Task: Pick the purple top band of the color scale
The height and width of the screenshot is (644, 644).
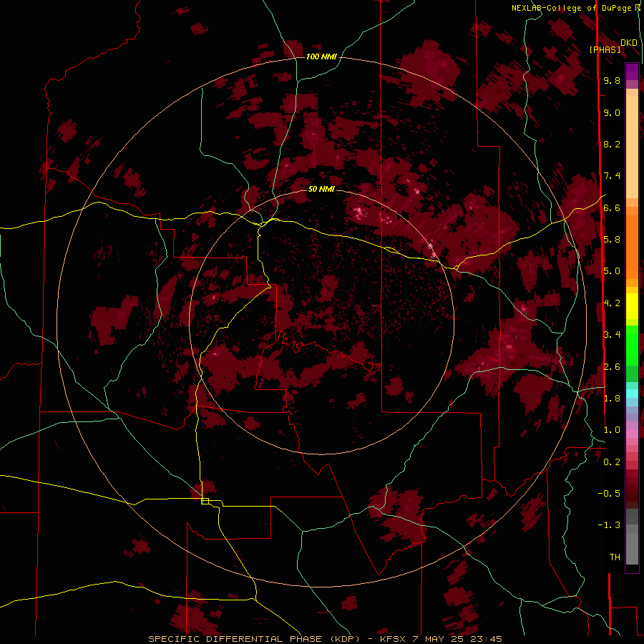Action: (632, 72)
